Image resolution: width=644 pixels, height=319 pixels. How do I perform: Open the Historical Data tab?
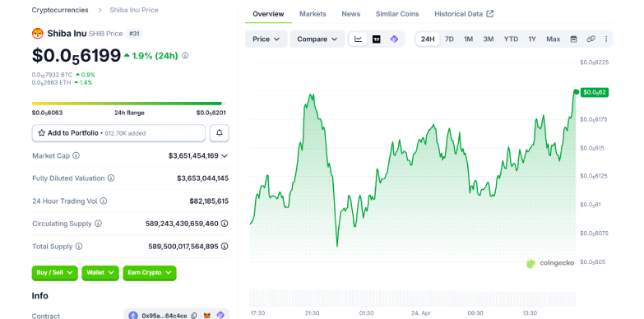tap(464, 14)
